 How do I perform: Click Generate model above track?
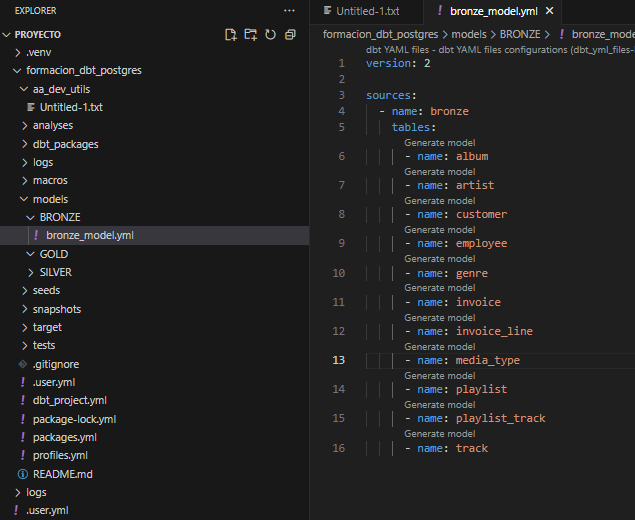439,434
